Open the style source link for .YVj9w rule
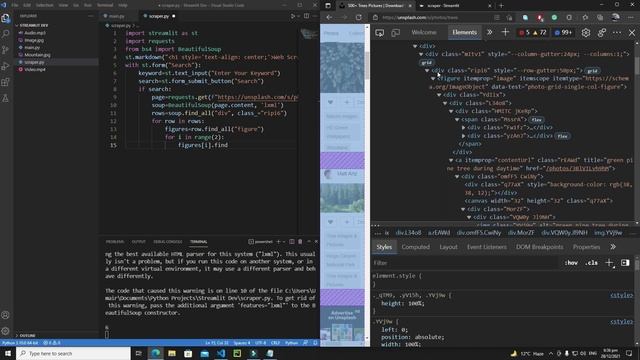 point(621,322)
